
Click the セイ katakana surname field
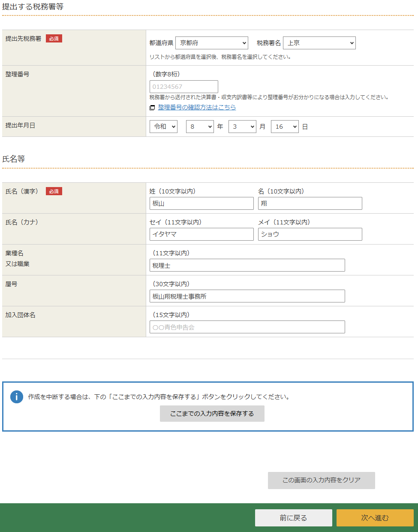click(201, 234)
